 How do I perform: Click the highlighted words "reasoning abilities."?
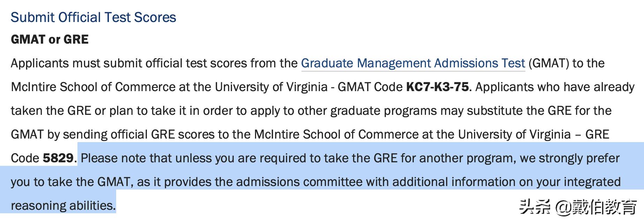point(63,206)
